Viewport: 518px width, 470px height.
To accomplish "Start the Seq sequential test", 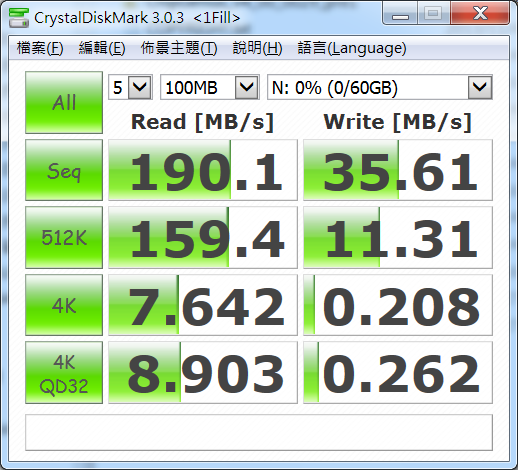I will 64,170.
